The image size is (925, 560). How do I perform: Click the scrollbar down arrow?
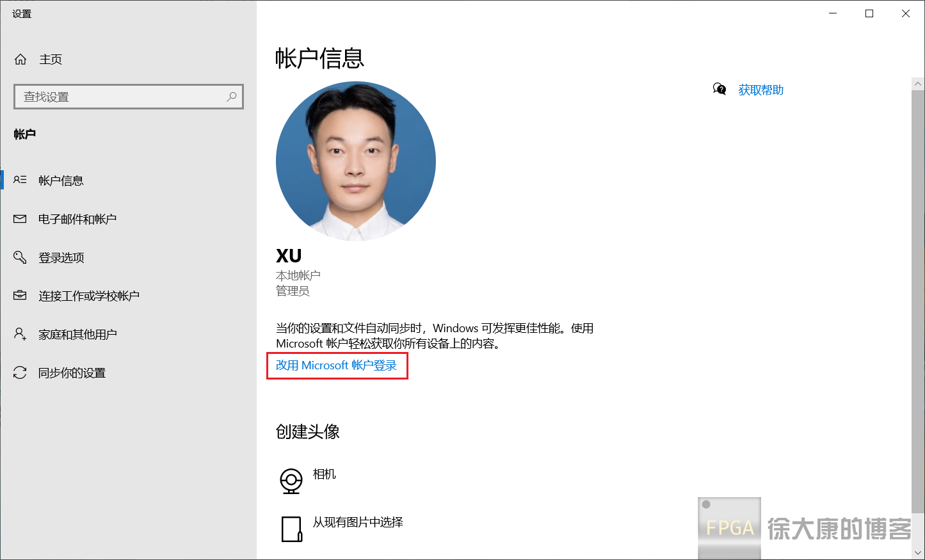(918, 552)
